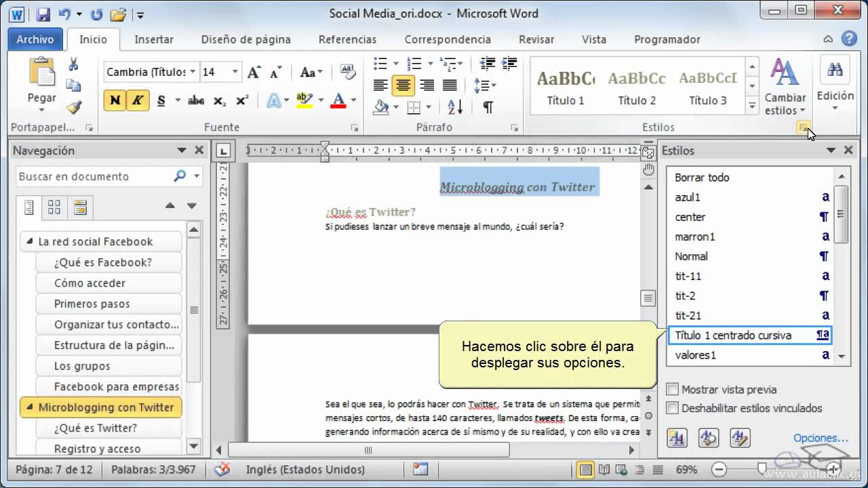Increase font size with large A icon
Viewport: 868px width, 488px height.
click(x=254, y=73)
